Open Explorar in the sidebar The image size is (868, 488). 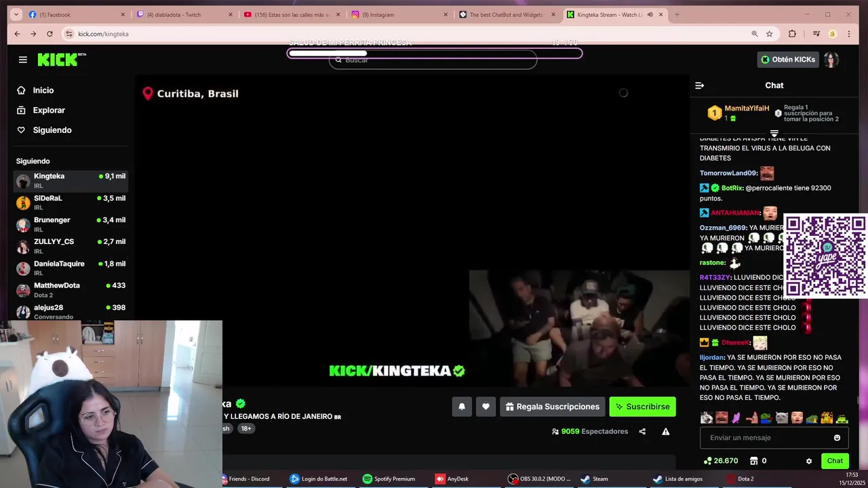(49, 110)
